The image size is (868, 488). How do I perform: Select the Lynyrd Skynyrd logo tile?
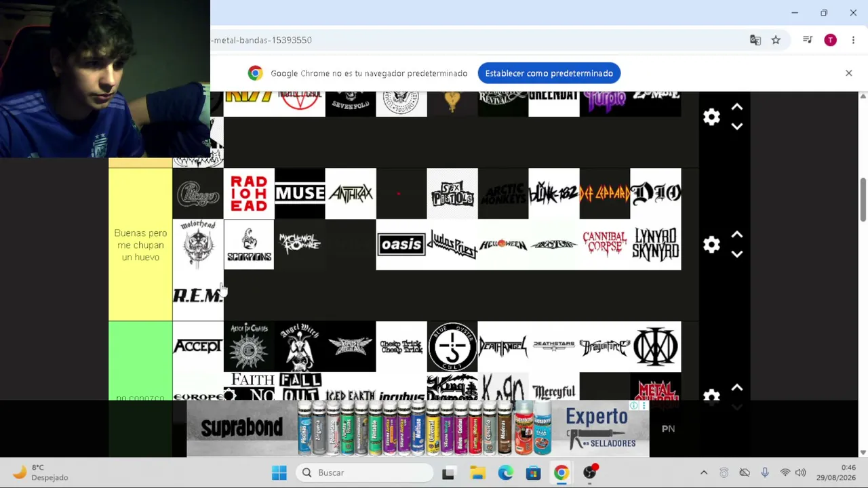[x=656, y=245]
